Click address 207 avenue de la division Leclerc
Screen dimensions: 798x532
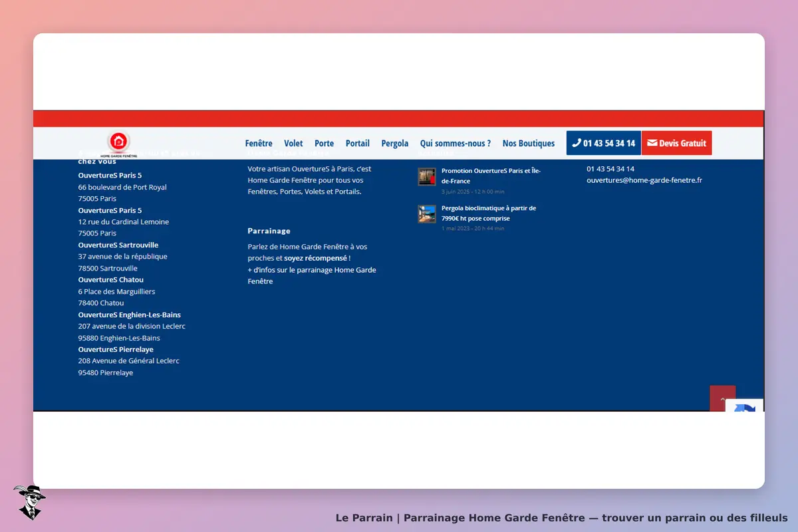132,326
